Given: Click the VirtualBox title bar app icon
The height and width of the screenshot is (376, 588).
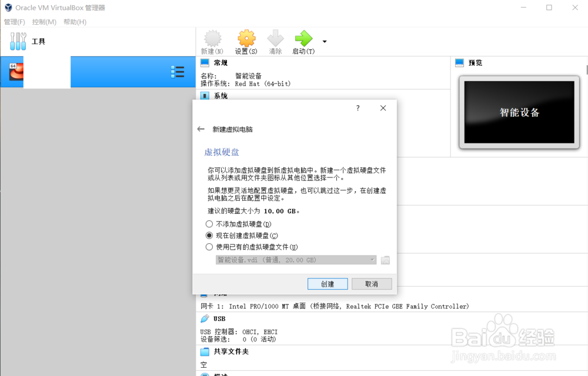Looking at the screenshot, I should (x=8, y=8).
